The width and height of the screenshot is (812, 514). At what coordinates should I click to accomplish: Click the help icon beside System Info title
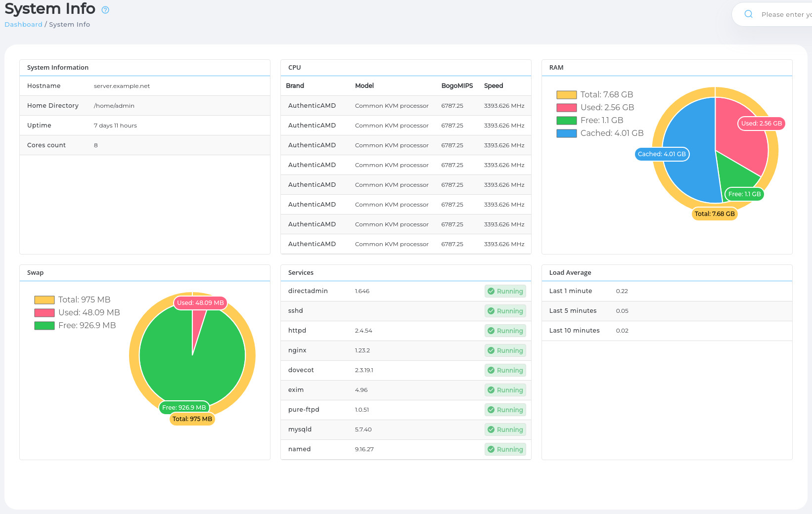pyautogui.click(x=105, y=10)
